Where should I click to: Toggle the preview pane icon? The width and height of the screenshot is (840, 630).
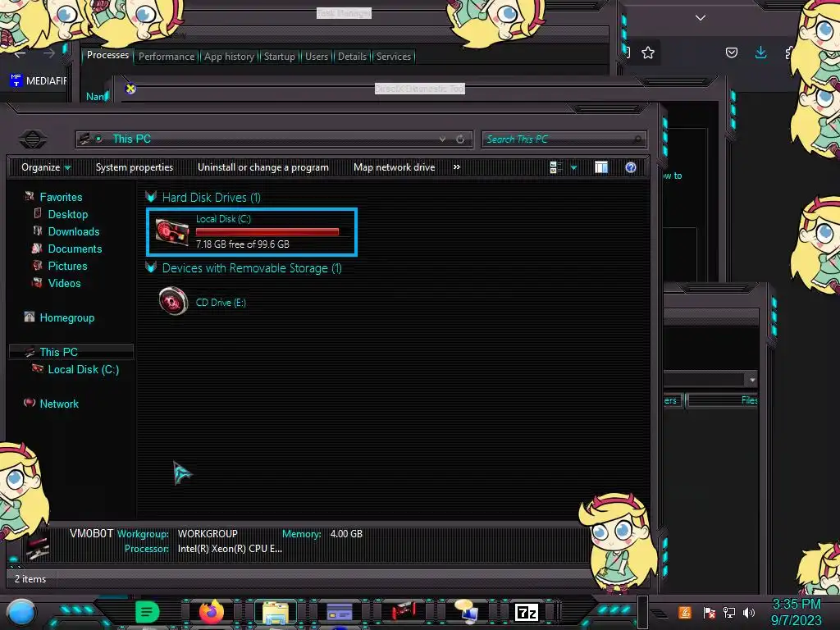click(601, 167)
